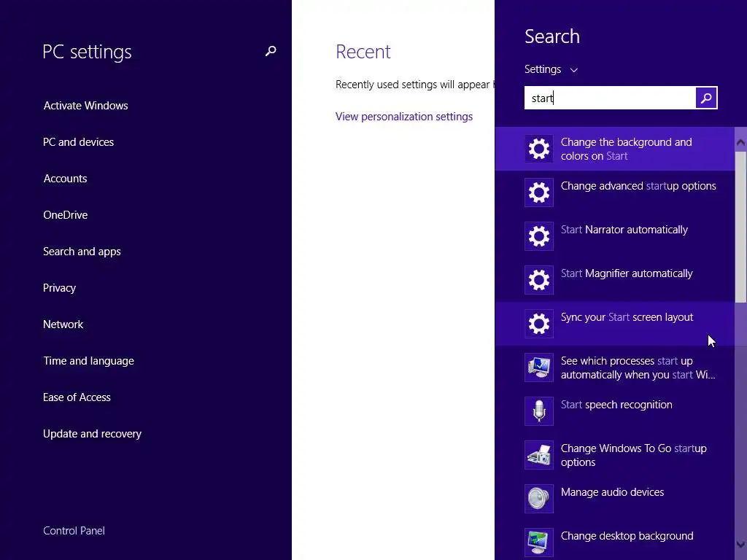Click the search button beside the start field
This screenshot has height=560, width=747.
pyautogui.click(x=706, y=98)
